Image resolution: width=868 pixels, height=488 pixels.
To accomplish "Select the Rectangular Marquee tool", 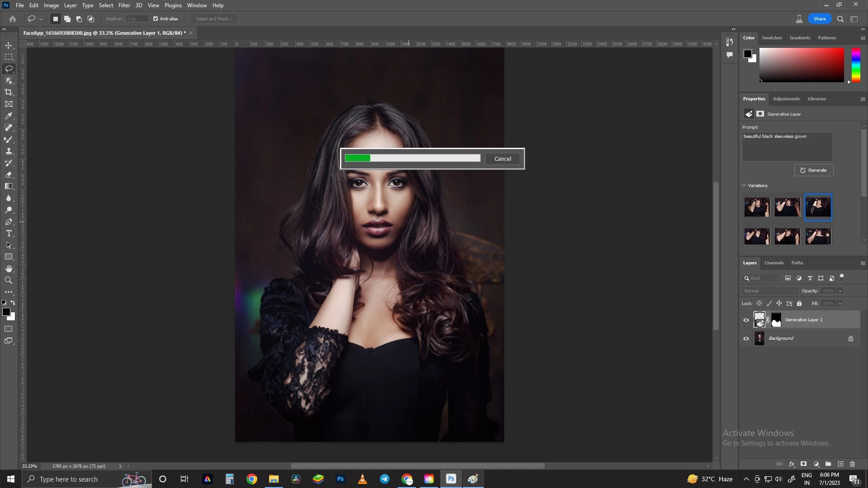I will click(9, 57).
